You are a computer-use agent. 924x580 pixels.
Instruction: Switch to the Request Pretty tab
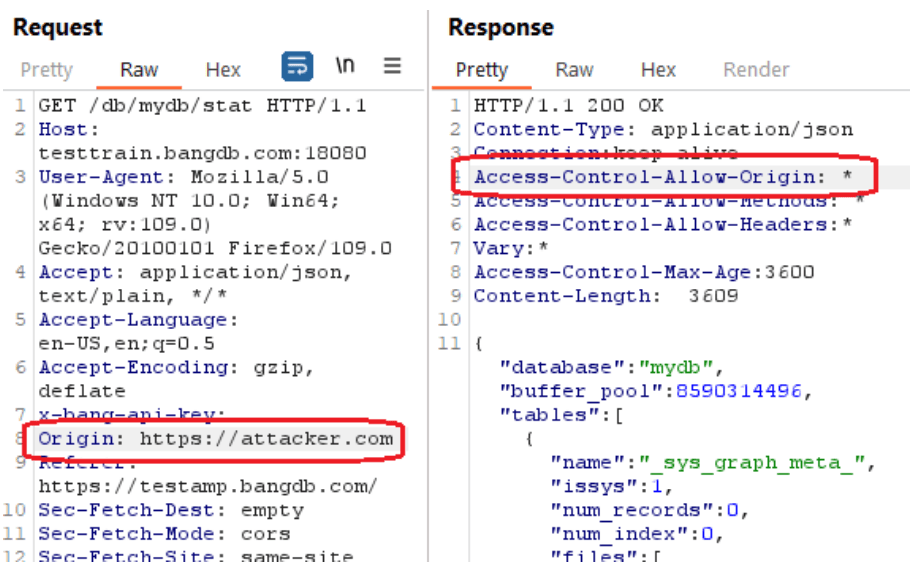point(47,70)
